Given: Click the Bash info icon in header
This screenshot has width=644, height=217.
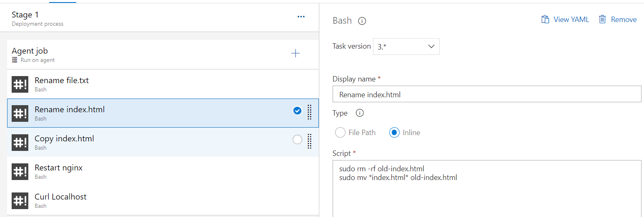Looking at the screenshot, I should coord(362,21).
